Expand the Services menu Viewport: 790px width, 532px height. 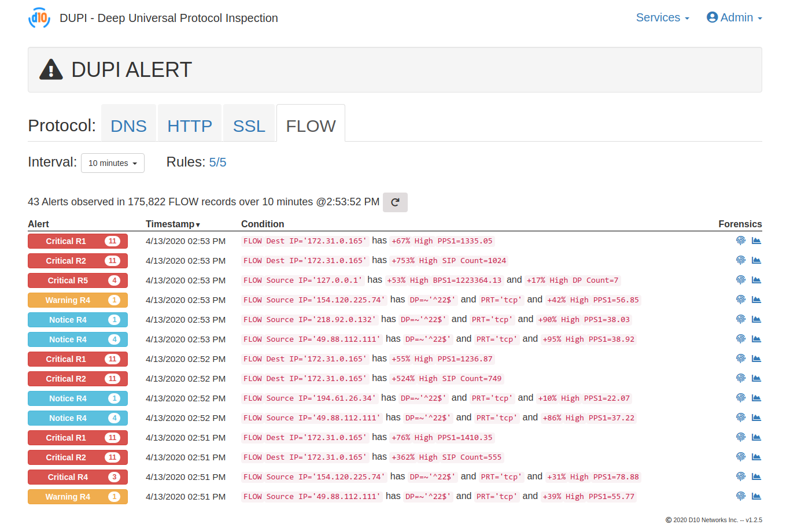pyautogui.click(x=662, y=18)
